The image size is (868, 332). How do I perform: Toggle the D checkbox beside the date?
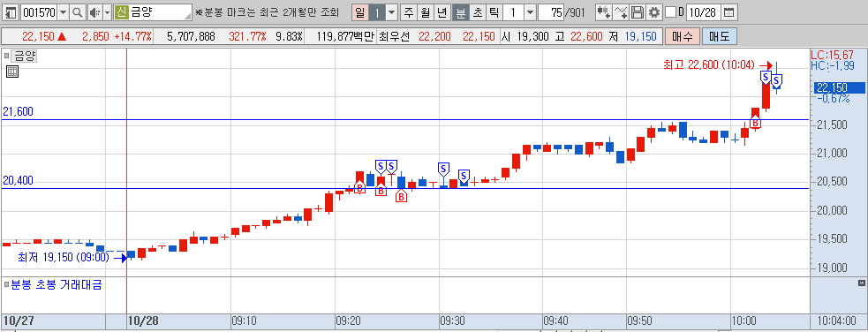point(670,12)
